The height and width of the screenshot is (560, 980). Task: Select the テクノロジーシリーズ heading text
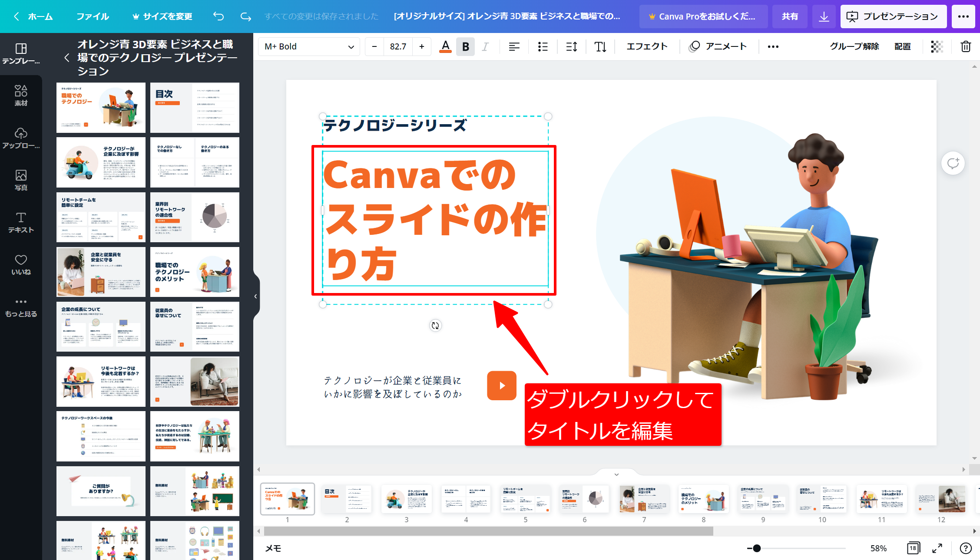pyautogui.click(x=394, y=125)
